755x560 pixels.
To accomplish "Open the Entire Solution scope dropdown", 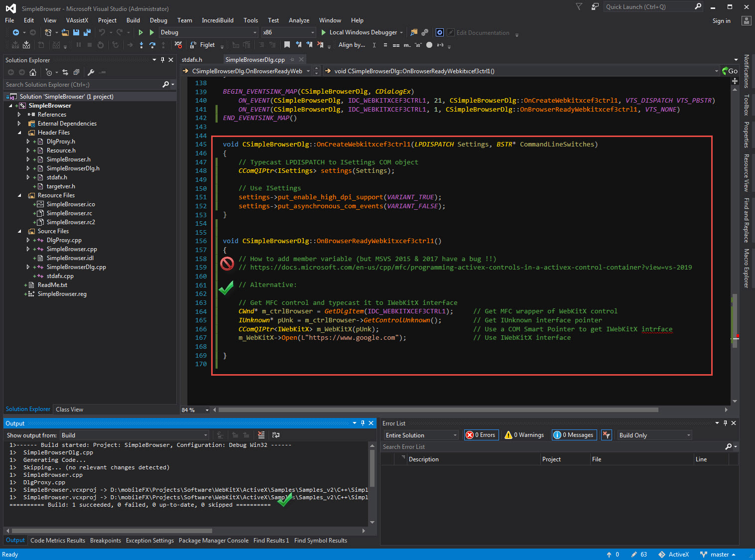I will pos(421,435).
